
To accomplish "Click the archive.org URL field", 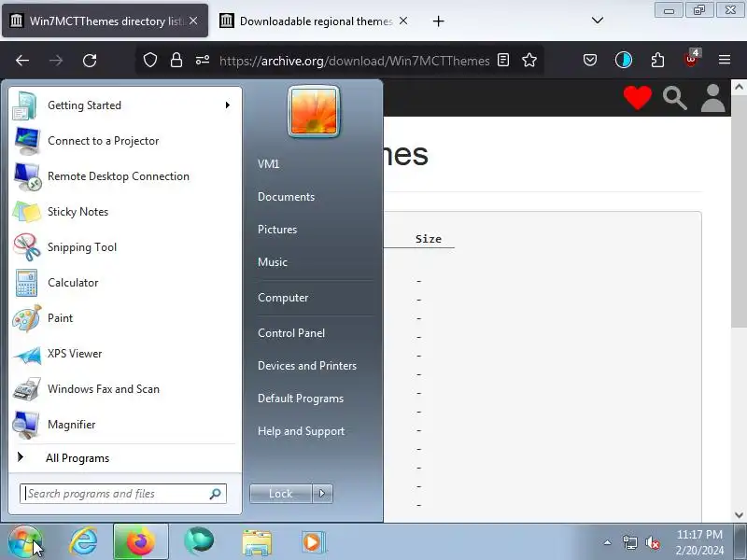I will pyautogui.click(x=354, y=61).
